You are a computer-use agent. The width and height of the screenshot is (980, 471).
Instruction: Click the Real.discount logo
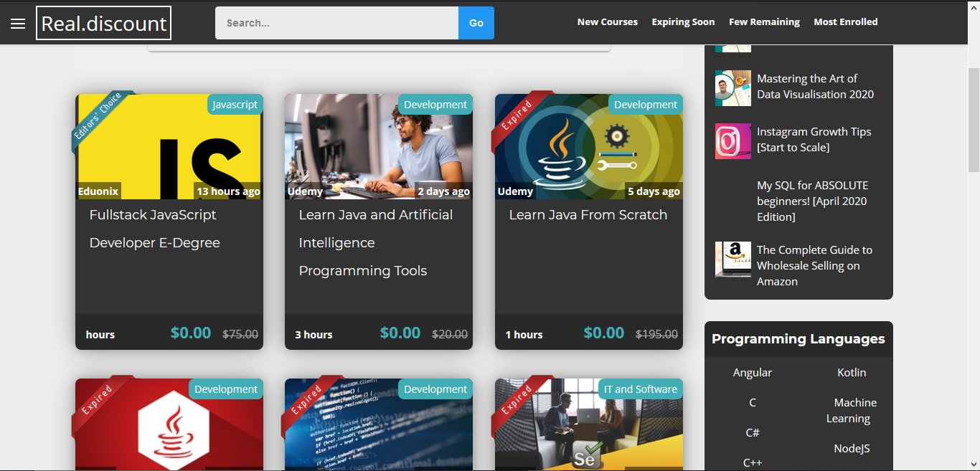(103, 23)
